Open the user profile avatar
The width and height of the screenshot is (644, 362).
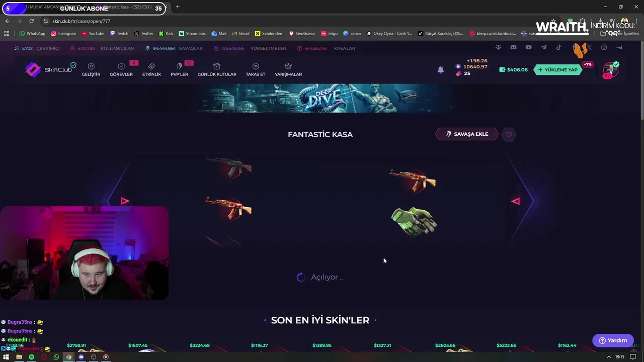pos(610,70)
